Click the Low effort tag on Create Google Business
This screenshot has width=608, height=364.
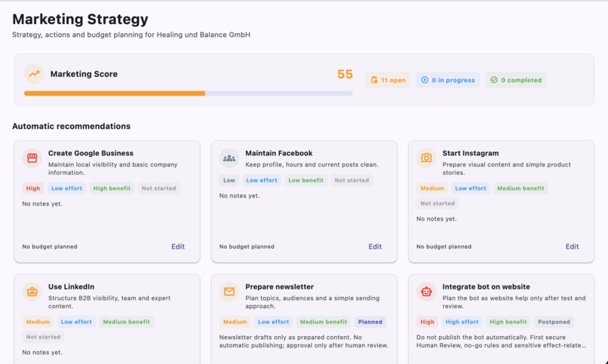pyautogui.click(x=66, y=188)
